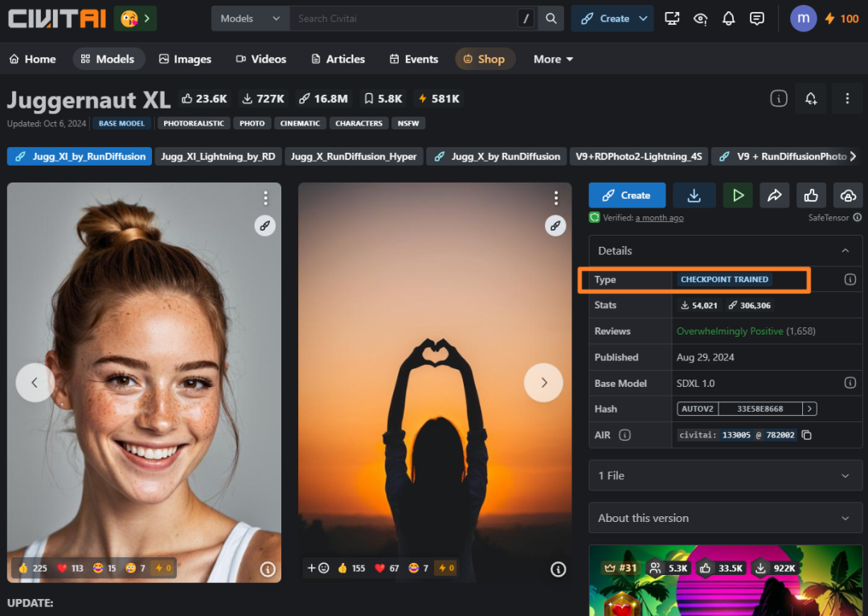Copy the AIR identifier
Screen dimensions: 868x616
807,435
